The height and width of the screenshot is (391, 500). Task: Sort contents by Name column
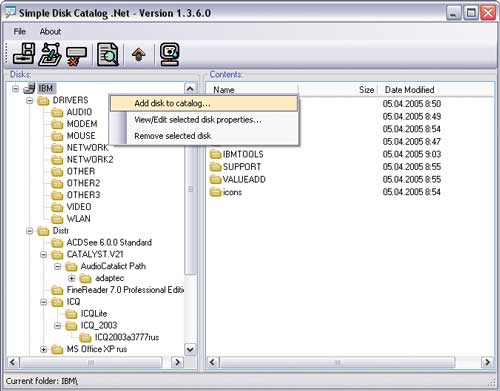252,90
